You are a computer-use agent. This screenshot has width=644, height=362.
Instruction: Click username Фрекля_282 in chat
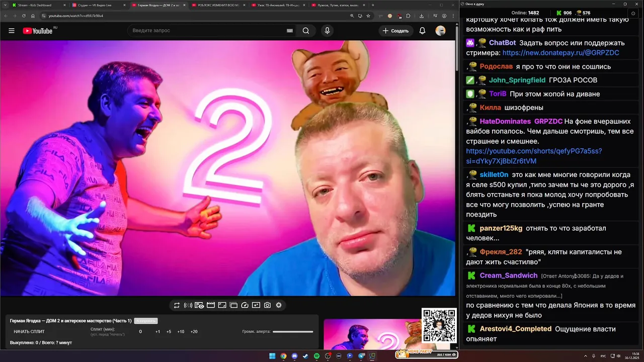tap(501, 252)
